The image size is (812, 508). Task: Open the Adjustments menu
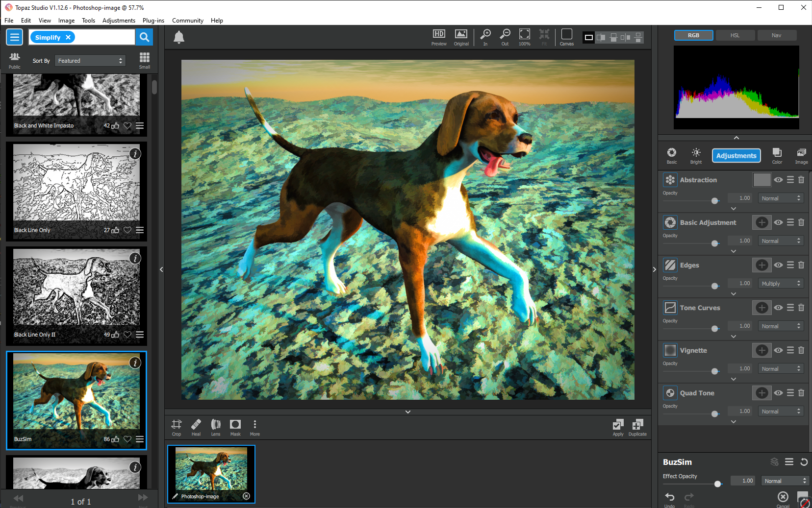click(x=119, y=21)
